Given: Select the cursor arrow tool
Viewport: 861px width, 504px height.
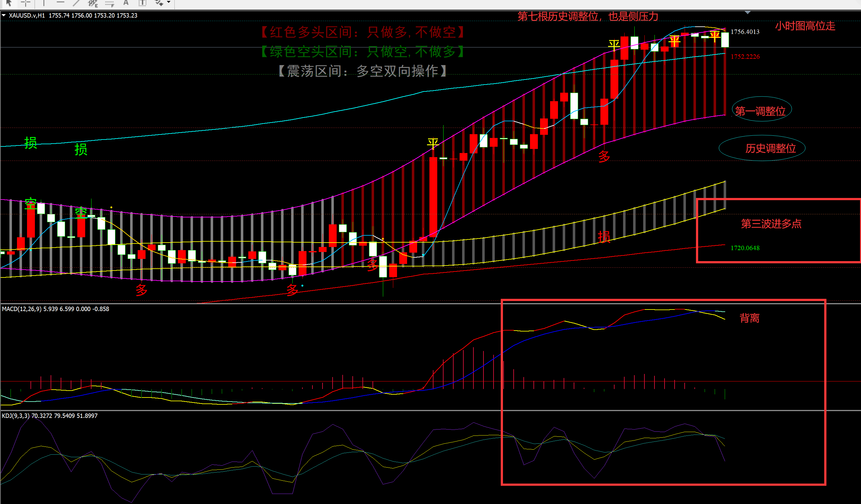Looking at the screenshot, I should [9, 3].
